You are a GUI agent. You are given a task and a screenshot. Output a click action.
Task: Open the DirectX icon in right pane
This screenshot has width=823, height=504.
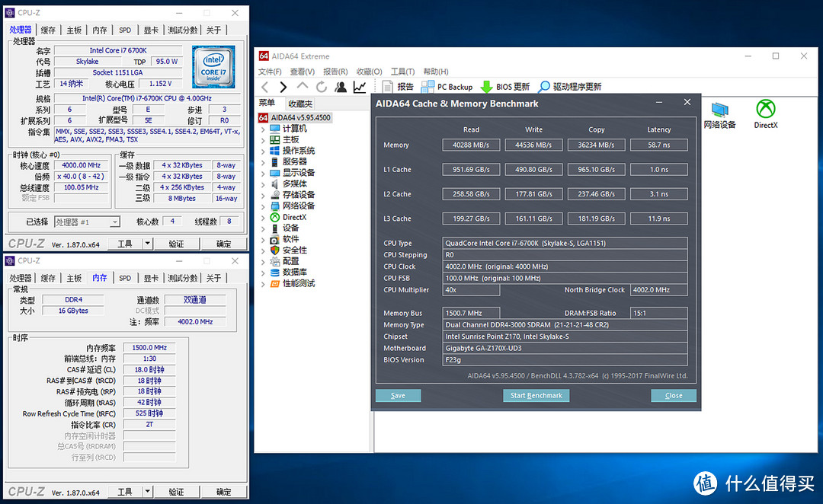766,113
